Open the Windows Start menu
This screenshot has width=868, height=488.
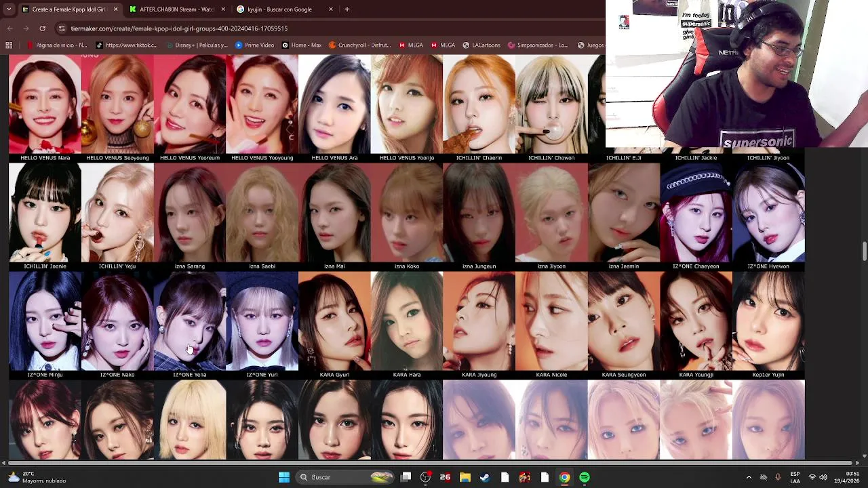pyautogui.click(x=284, y=477)
